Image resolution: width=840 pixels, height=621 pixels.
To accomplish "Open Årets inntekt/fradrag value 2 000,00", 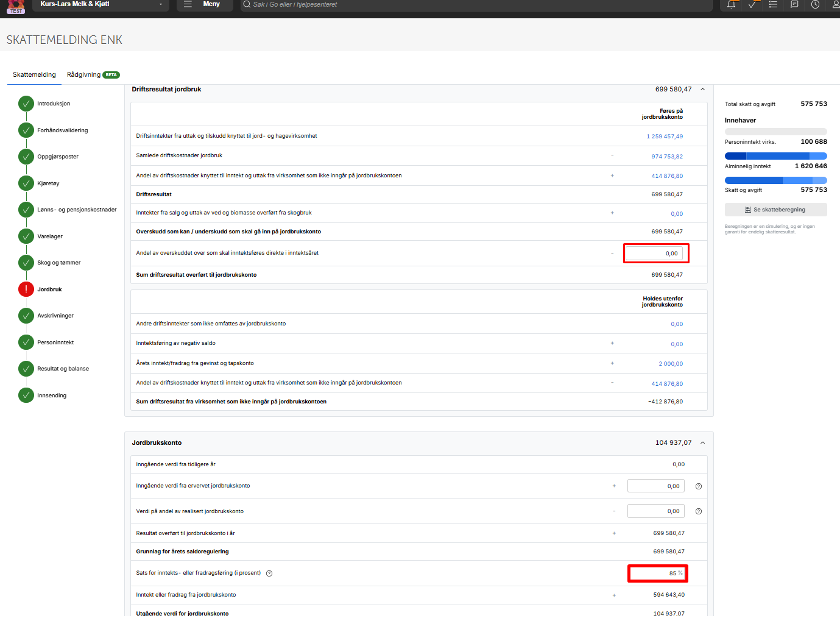I will 671,364.
